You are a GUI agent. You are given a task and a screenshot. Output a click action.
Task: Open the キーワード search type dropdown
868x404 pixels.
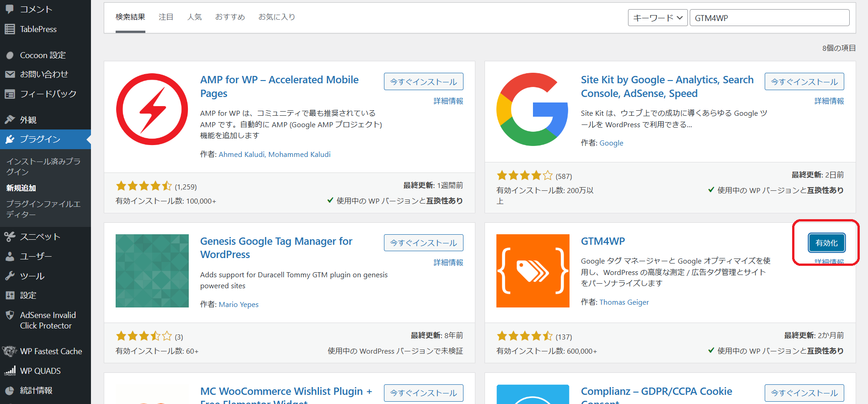(658, 18)
